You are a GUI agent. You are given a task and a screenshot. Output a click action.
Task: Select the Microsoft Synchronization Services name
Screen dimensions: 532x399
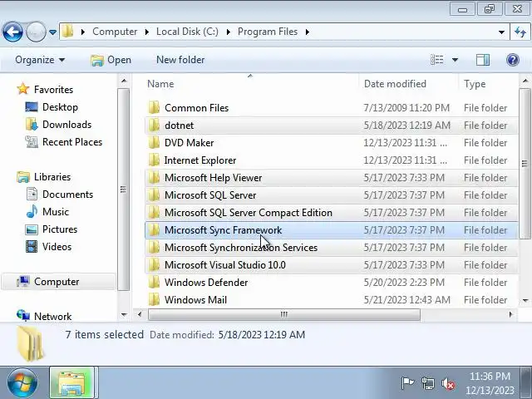point(241,248)
